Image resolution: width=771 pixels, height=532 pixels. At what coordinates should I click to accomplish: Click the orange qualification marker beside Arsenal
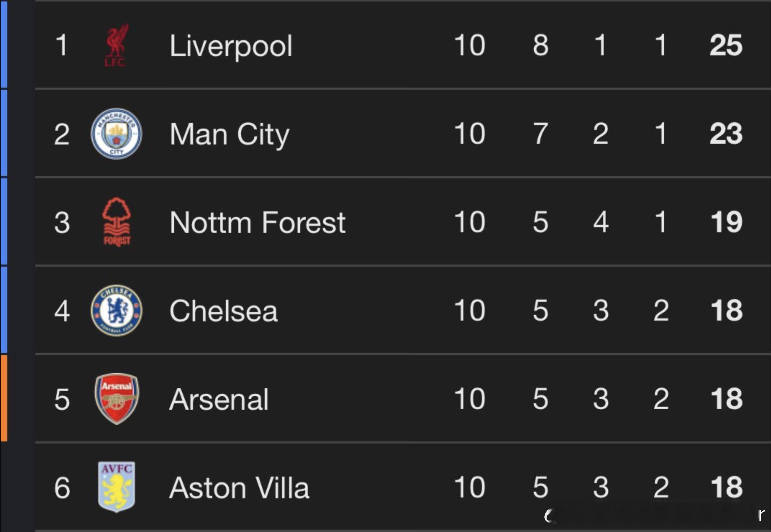pos(4,398)
